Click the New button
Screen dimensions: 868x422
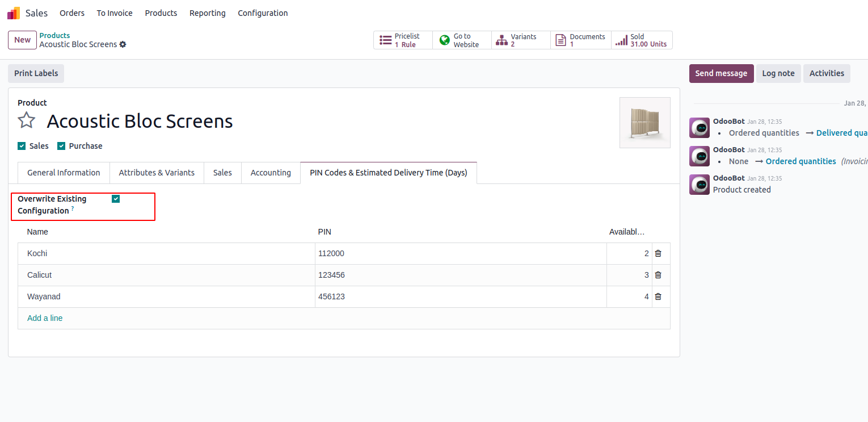[x=23, y=40]
